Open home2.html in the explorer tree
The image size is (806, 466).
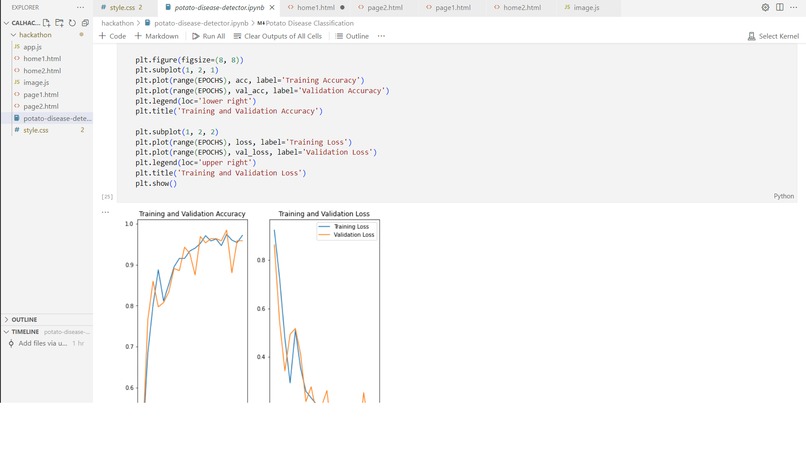click(x=42, y=70)
